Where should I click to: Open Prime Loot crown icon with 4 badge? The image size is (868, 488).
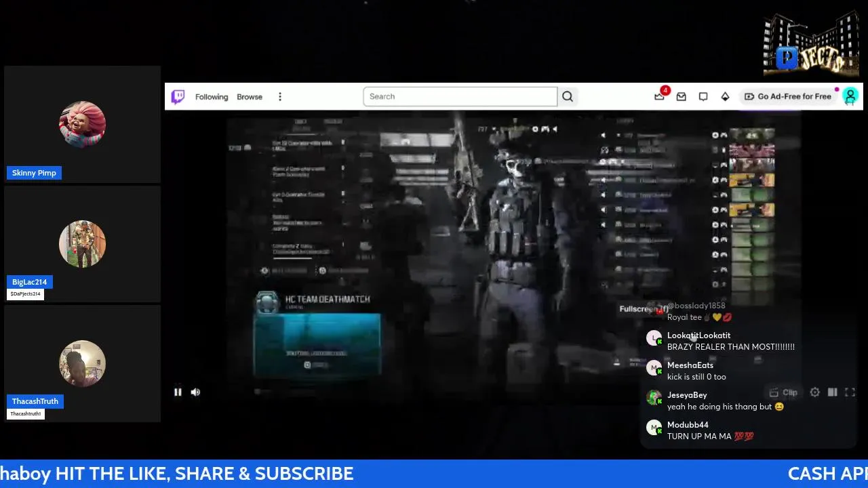(x=660, y=96)
